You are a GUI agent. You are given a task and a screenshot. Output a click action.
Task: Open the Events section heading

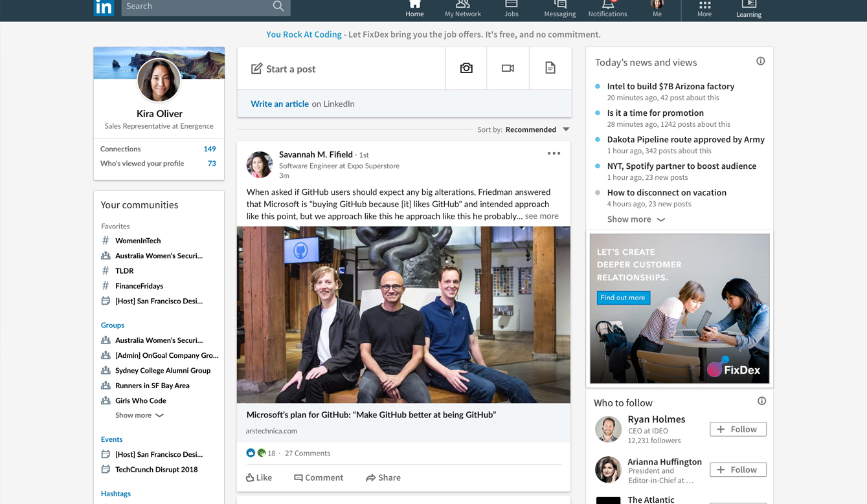click(112, 439)
